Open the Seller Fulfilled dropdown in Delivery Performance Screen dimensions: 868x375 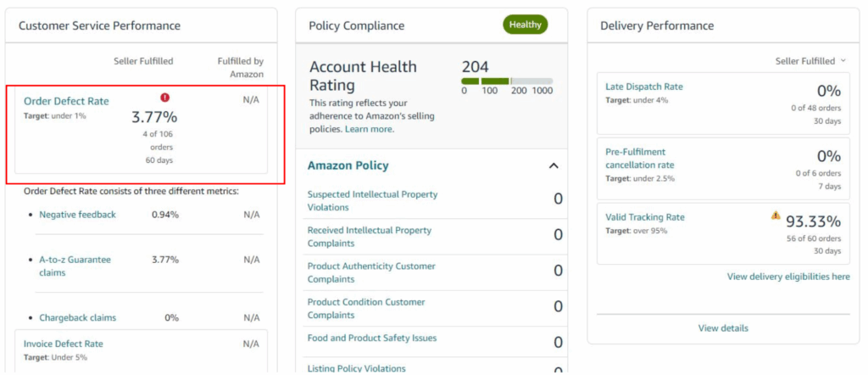point(810,61)
